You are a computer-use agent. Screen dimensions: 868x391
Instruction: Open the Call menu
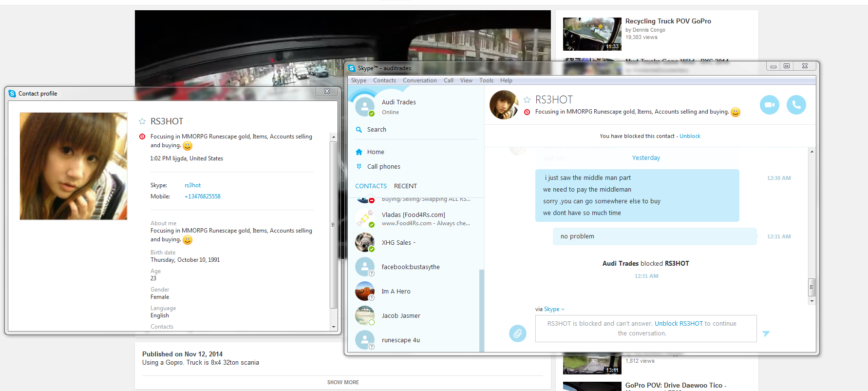(x=449, y=80)
